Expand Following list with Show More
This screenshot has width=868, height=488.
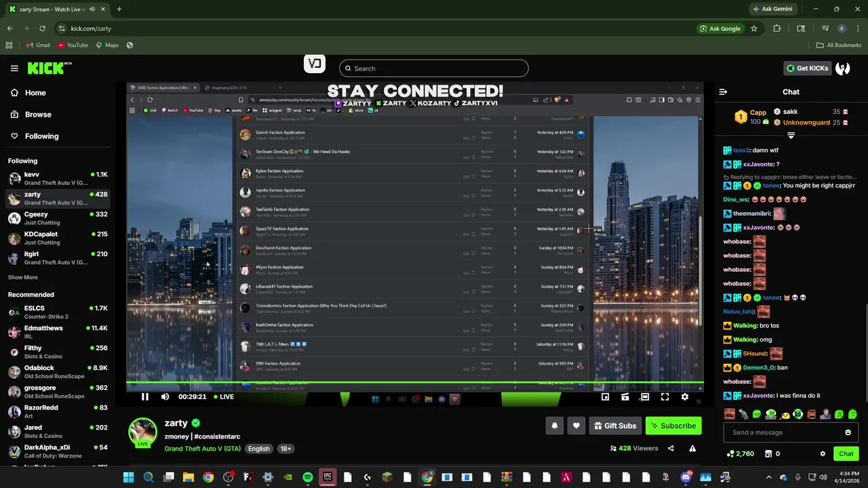22,277
